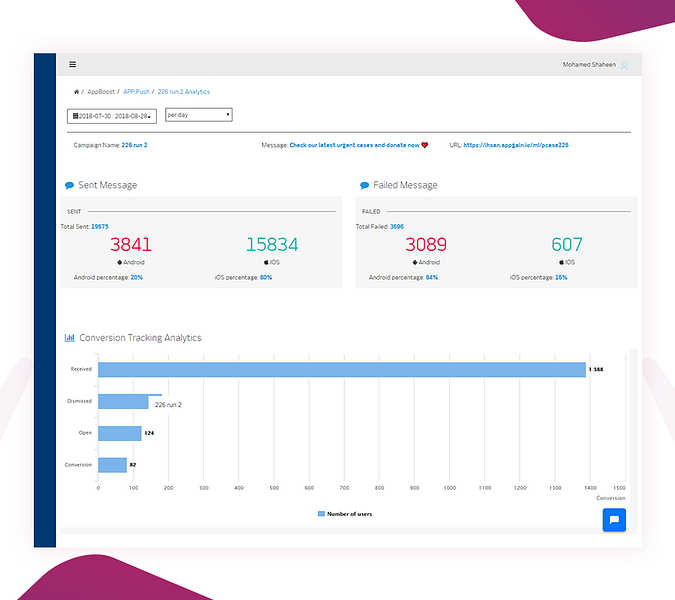The height and width of the screenshot is (600, 675).
Task: Click the user profile avatar icon
Action: (624, 65)
